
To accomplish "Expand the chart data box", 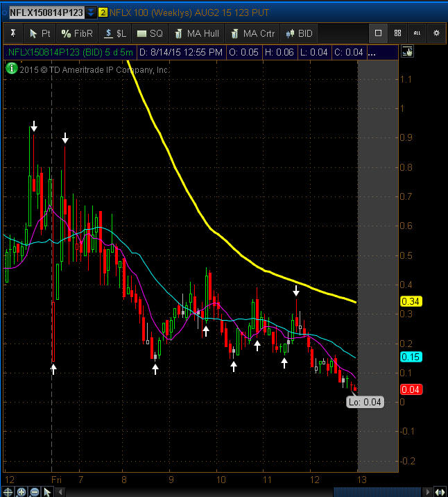I will tap(407, 51).
